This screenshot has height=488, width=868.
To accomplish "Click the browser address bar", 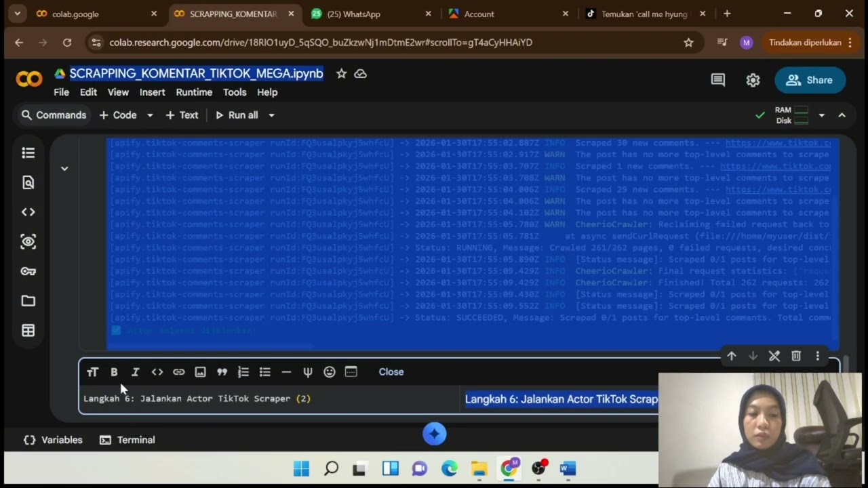I will point(393,43).
